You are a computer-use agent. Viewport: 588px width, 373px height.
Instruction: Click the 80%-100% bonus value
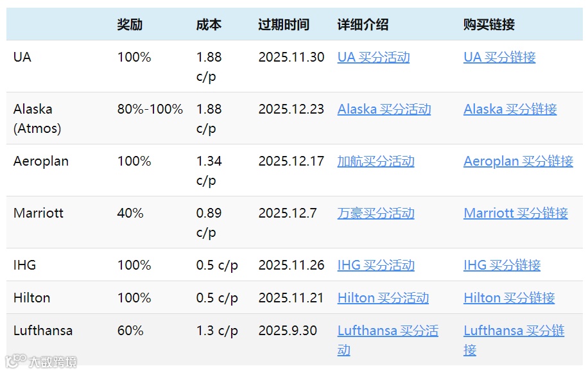(x=150, y=110)
